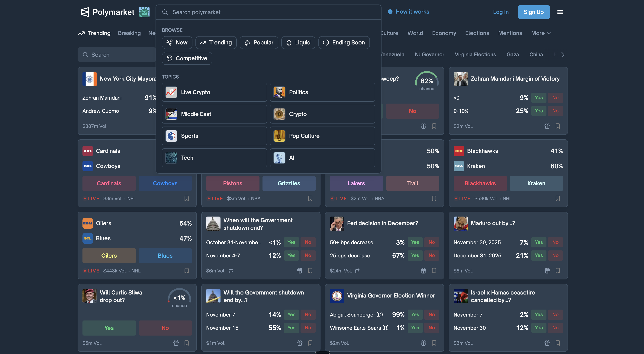Bookmark the Cardinals vs Cowboys market
This screenshot has height=354, width=644.
186,198
